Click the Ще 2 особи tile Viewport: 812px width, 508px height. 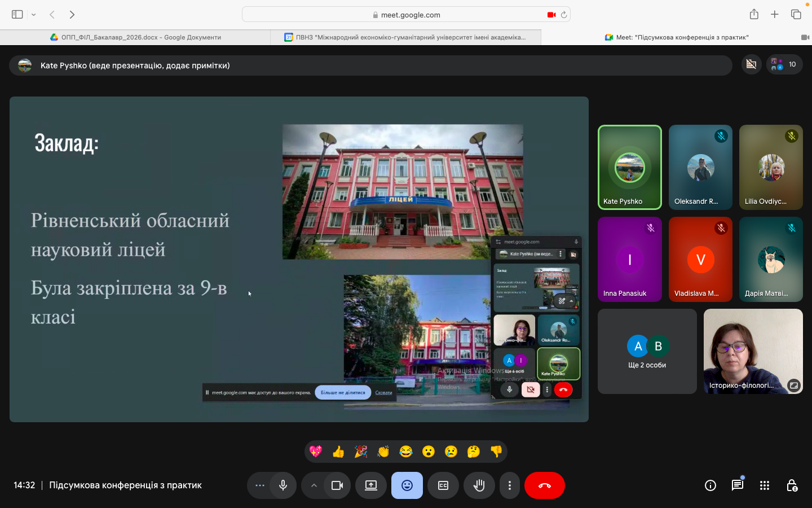647,352
